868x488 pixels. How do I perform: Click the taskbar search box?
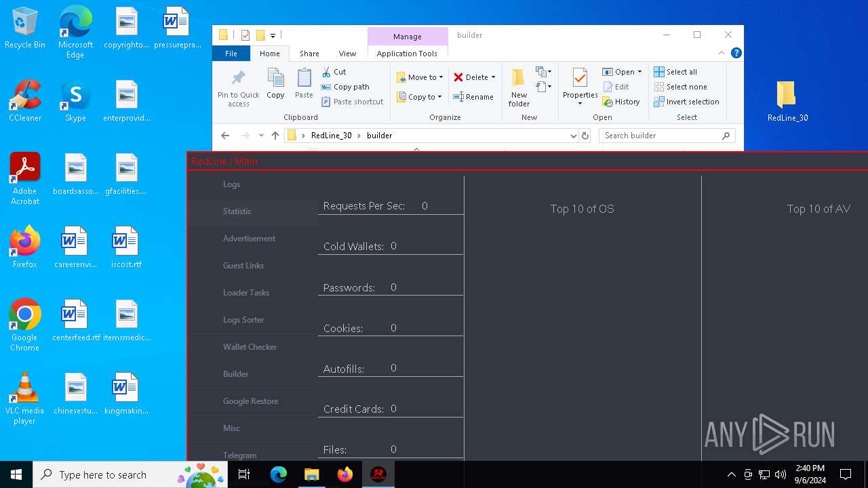(131, 474)
